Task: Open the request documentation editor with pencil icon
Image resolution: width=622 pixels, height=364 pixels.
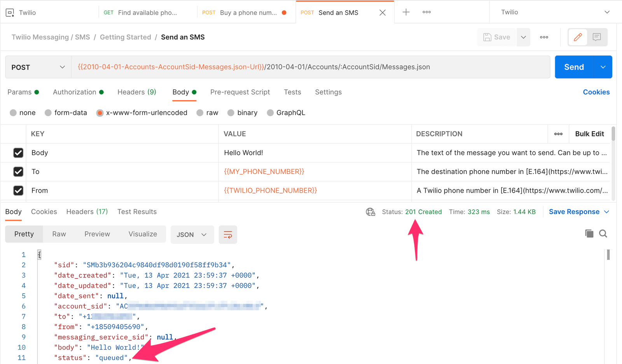Action: tap(578, 37)
